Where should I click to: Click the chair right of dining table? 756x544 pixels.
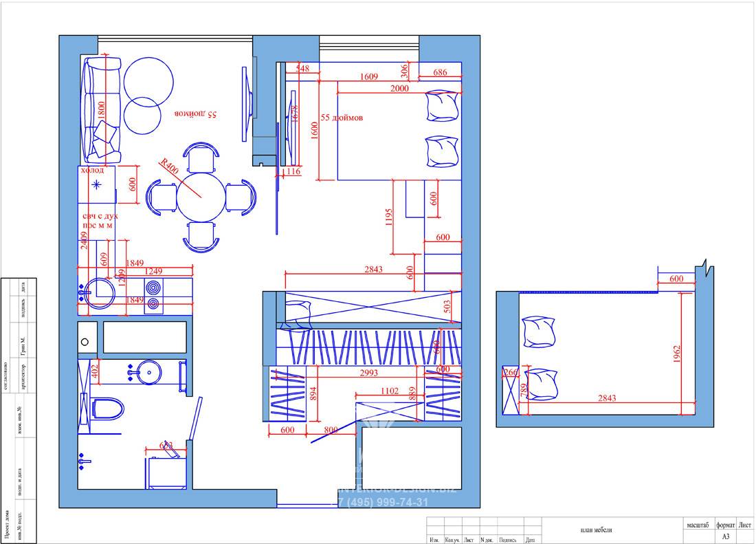click(241, 197)
